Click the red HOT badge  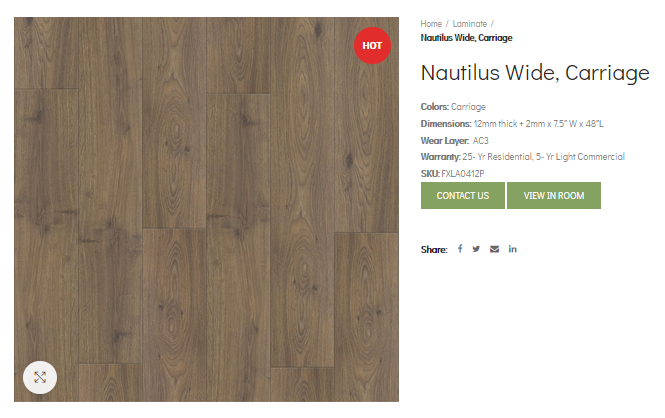372,45
